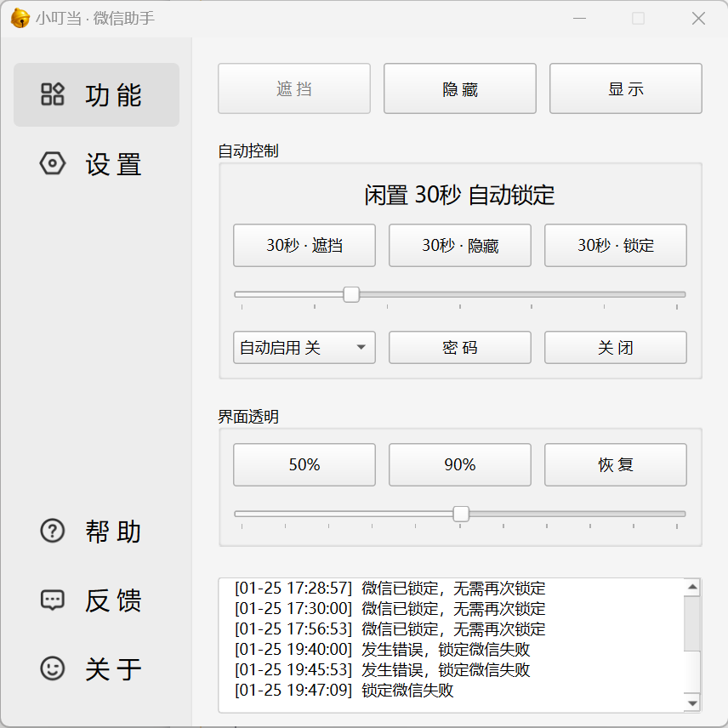Click log line 19:47:09 锁定微信失败
The image size is (728, 728).
344,691
